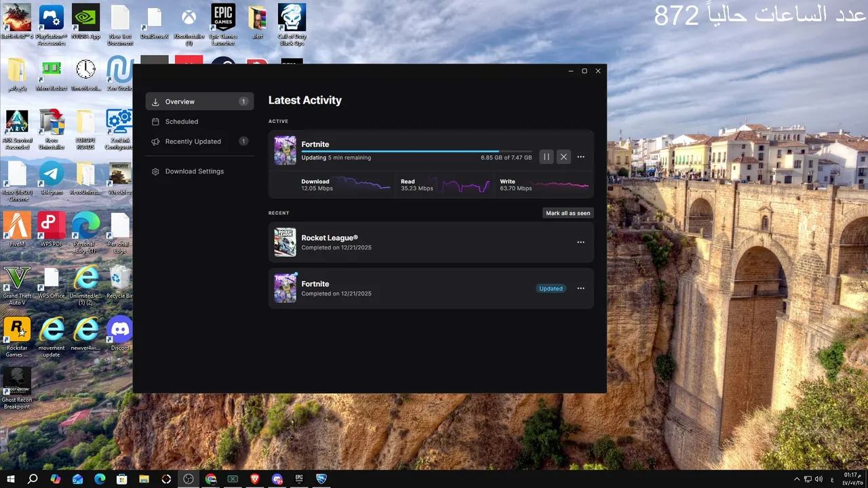
Task: Open File Explorer from taskbar
Action: (x=144, y=479)
